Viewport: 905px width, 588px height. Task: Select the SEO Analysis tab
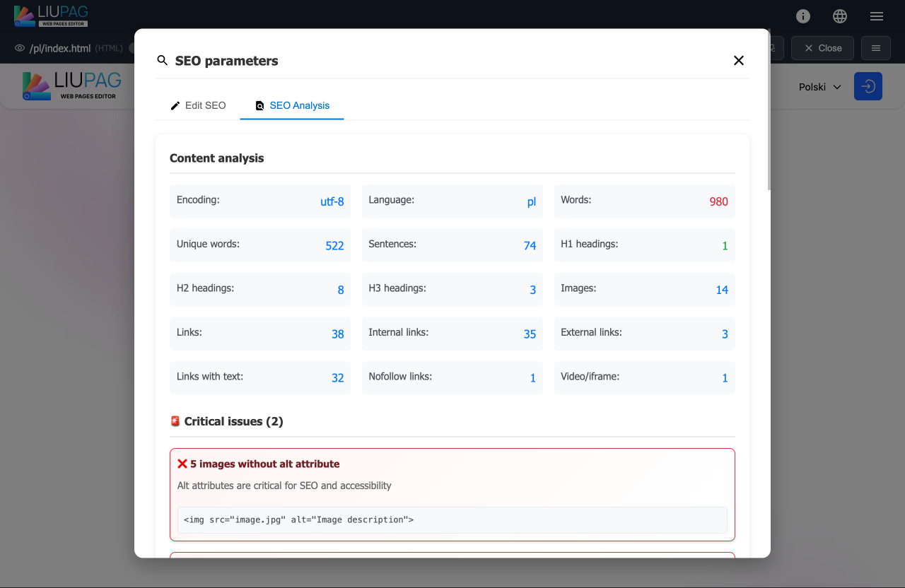point(292,105)
